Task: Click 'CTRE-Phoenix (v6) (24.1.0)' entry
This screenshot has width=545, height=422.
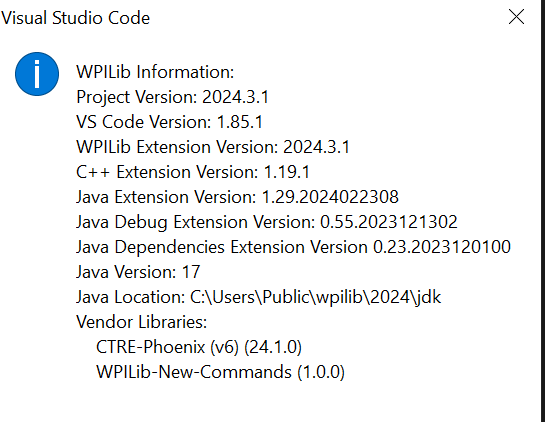Action: coord(199,347)
